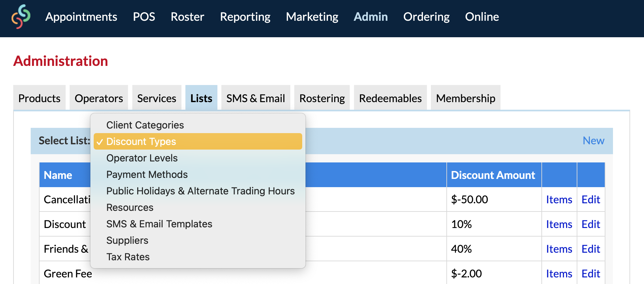Choose Resources from the dropdown list
The width and height of the screenshot is (644, 284).
click(198, 207)
